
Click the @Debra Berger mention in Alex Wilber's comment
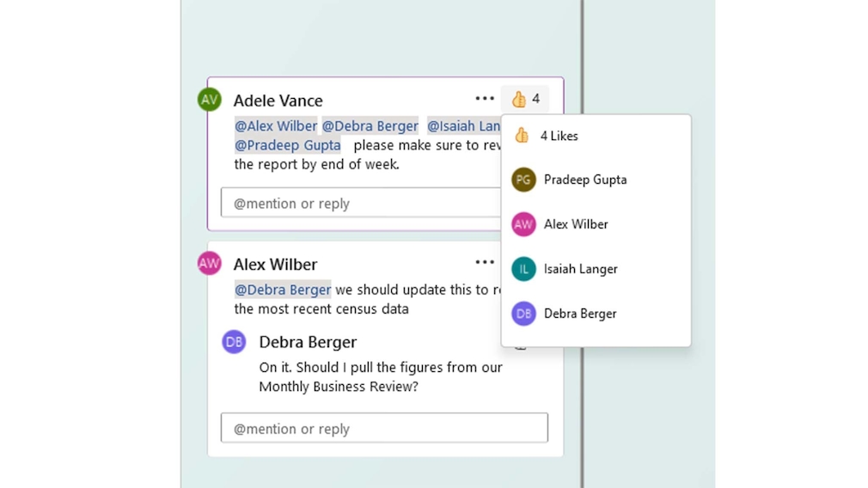point(283,290)
